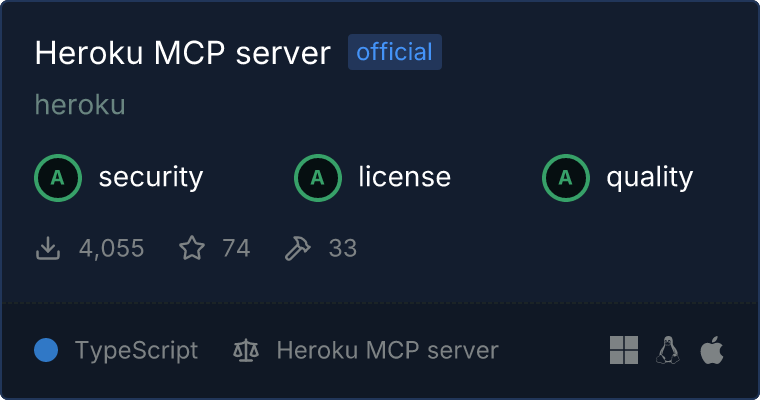The image size is (760, 400).
Task: Click the 33 tools count
Action: pos(343,248)
